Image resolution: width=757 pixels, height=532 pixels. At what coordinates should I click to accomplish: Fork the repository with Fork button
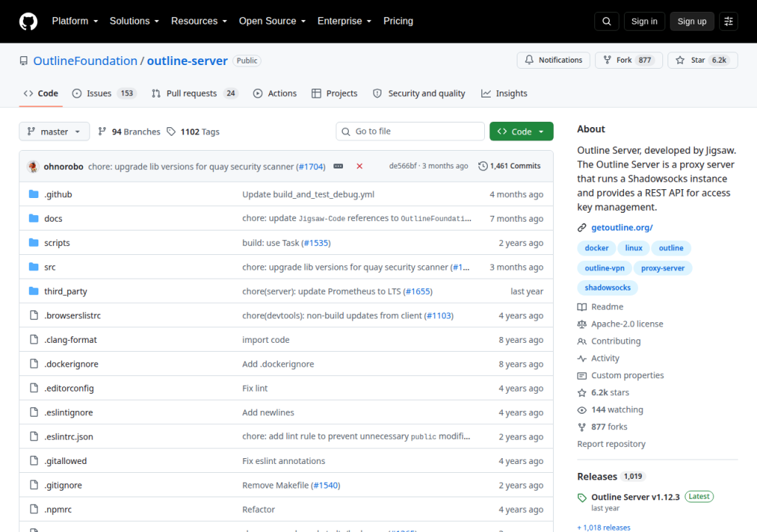(628, 60)
